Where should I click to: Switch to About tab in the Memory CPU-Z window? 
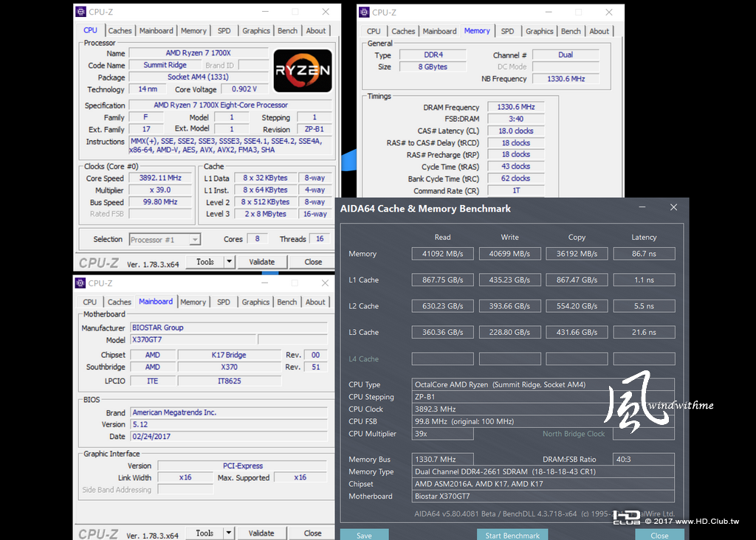click(x=599, y=31)
